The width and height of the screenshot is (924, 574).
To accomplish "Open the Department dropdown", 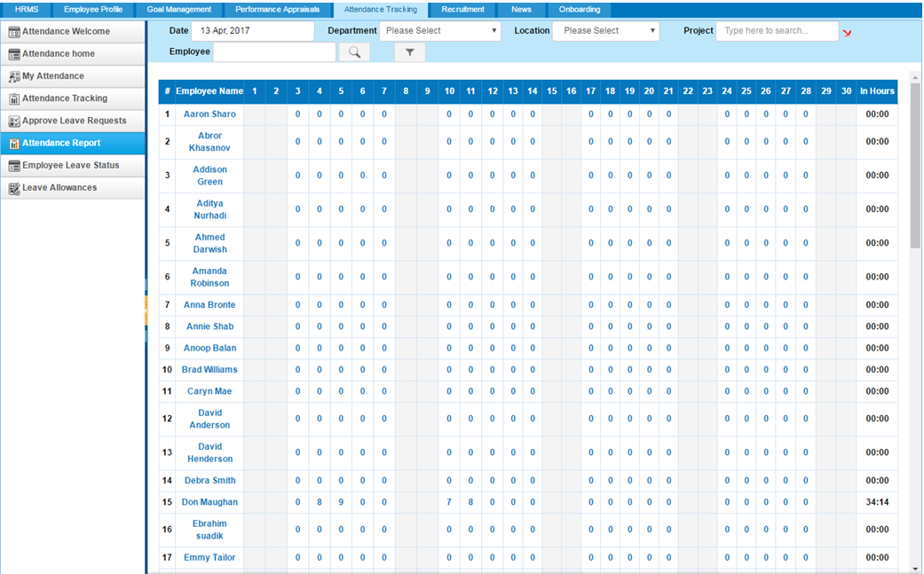I will (x=440, y=31).
